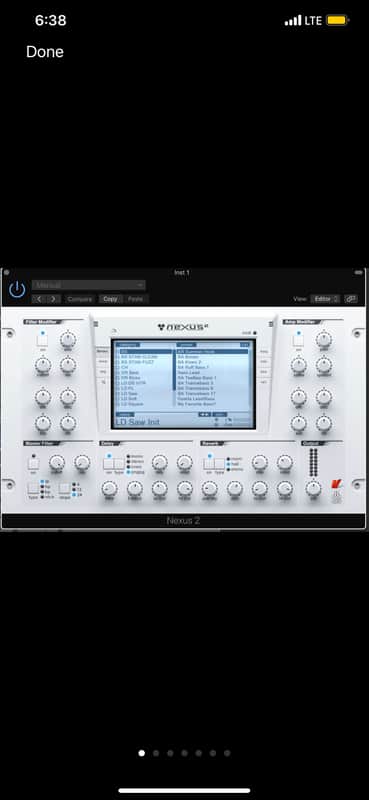Select the Mono delay type

(135, 456)
